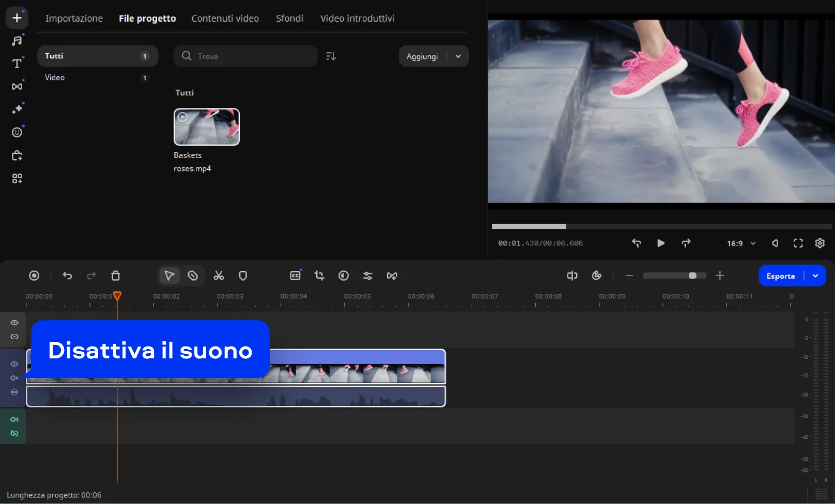
Task: Delete clip with trash icon
Action: coord(116,276)
